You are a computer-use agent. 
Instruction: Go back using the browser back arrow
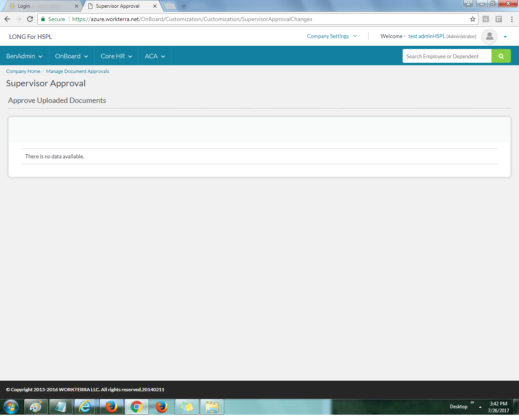pos(7,19)
